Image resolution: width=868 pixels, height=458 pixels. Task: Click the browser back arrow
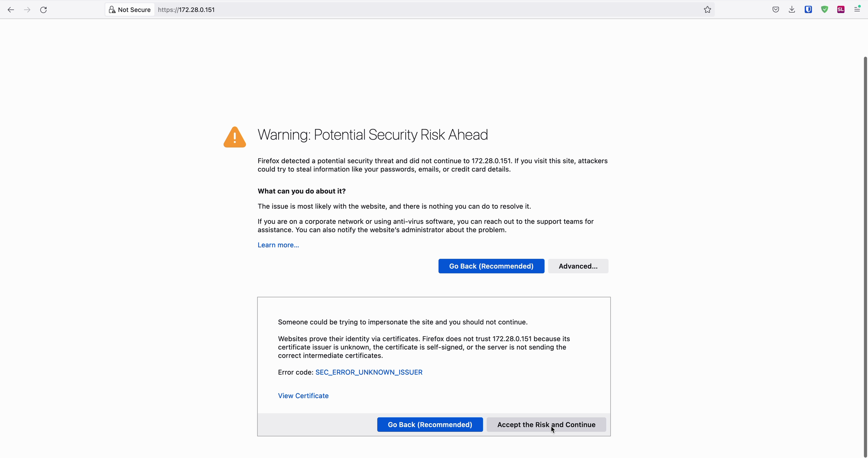(x=11, y=10)
